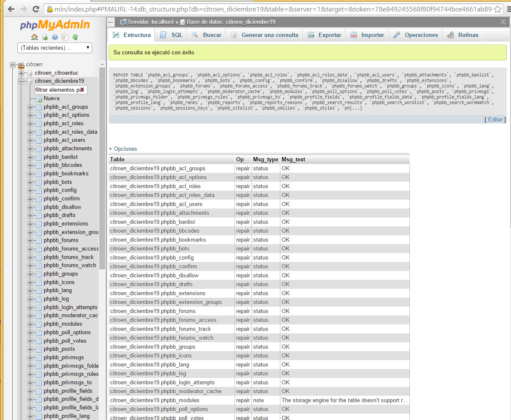This screenshot has width=511, height=420.
Task: Click the phpMyAdmin home icon
Action: point(34,37)
